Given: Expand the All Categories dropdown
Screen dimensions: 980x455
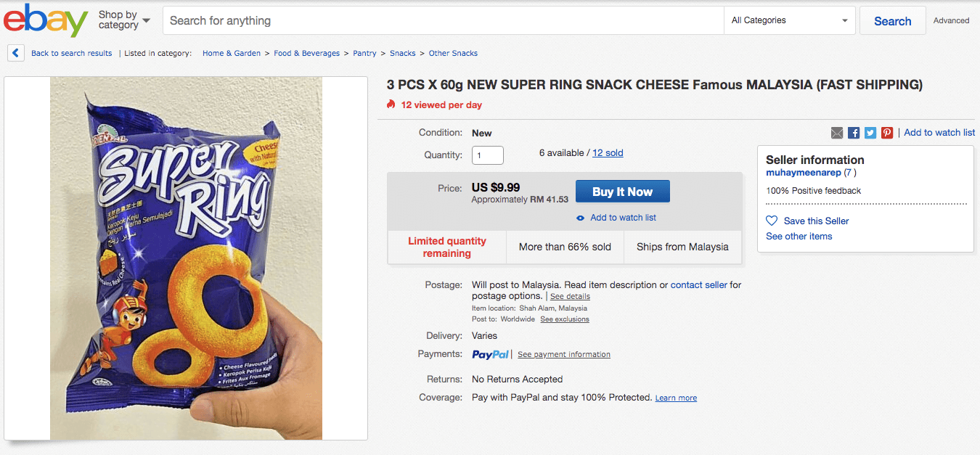Looking at the screenshot, I should pos(790,20).
